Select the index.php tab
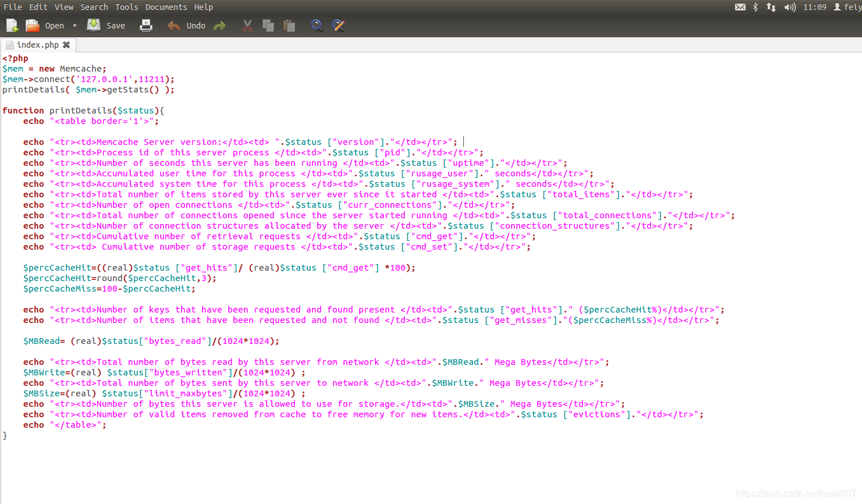862x504 pixels. (38, 45)
